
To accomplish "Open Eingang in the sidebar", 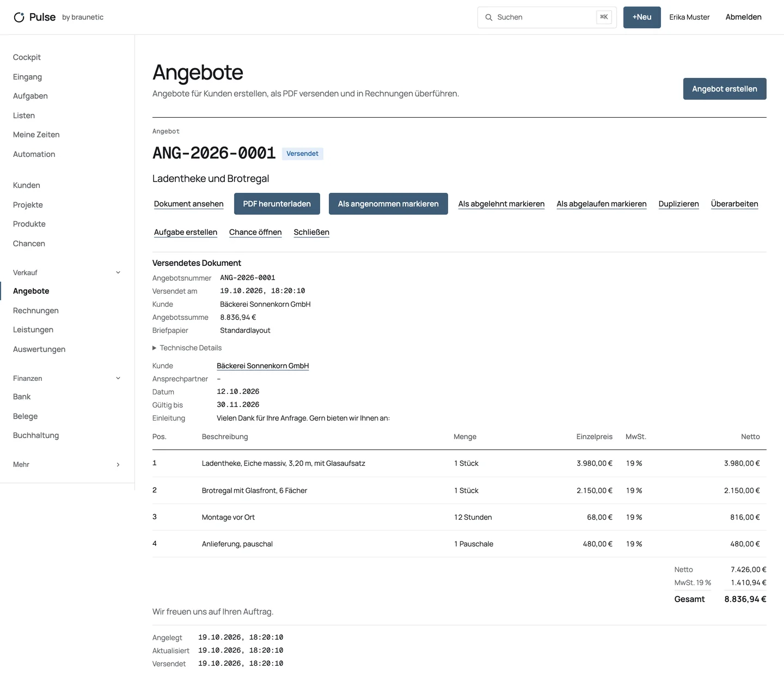I will coord(27,77).
